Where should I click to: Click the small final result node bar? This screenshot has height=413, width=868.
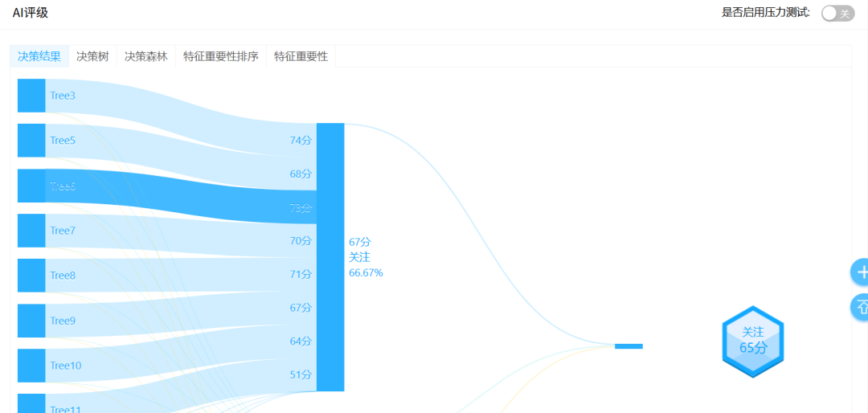tap(628, 346)
